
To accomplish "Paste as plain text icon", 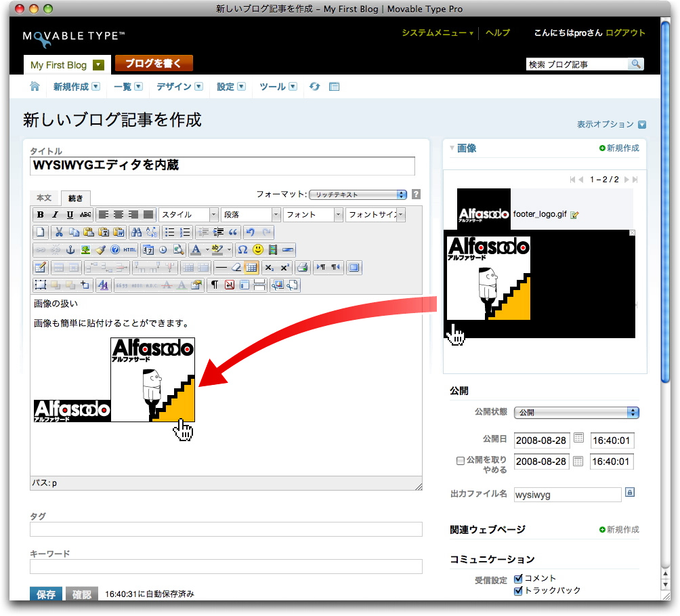I will tap(104, 232).
